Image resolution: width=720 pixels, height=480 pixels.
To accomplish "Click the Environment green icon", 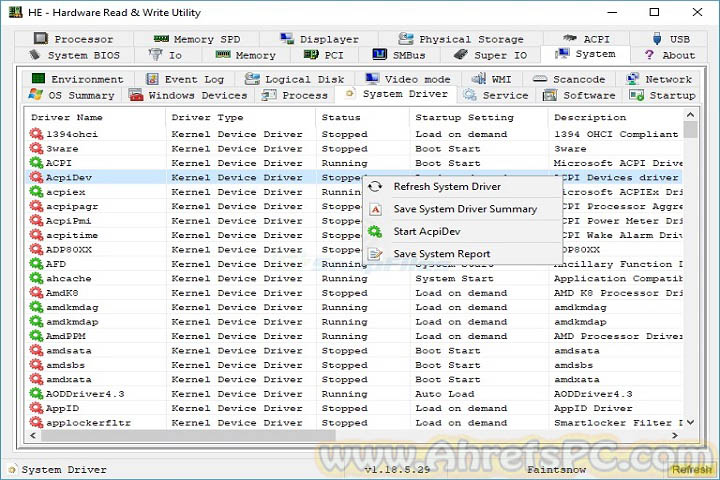I will tap(38, 79).
